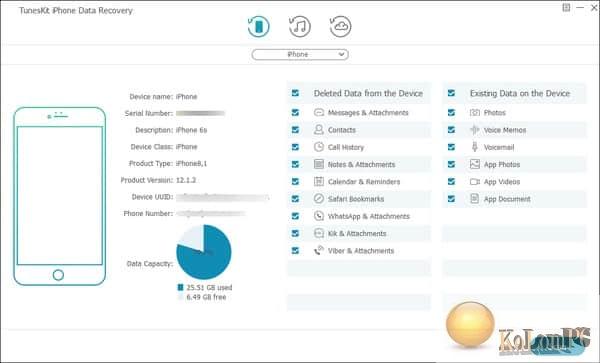This screenshot has width=600, height=363.
Task: Click the Notes icon
Action: (x=319, y=164)
